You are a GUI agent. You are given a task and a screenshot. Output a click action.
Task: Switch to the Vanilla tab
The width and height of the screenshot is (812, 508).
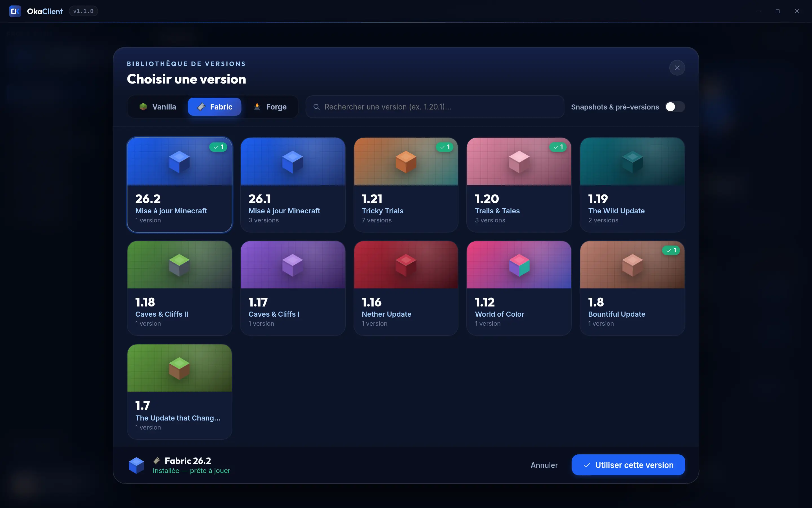[157, 107]
